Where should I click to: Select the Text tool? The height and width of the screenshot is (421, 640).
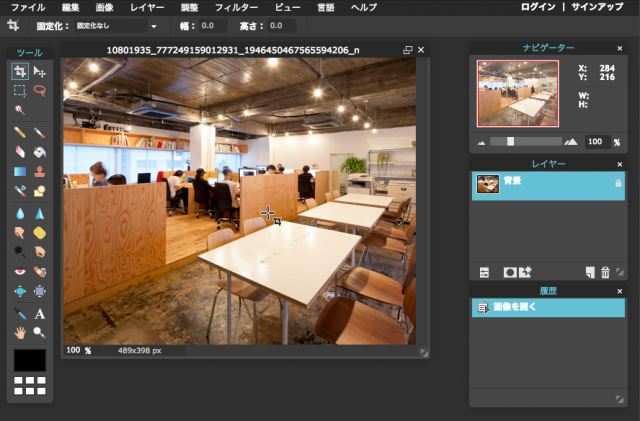[40, 313]
